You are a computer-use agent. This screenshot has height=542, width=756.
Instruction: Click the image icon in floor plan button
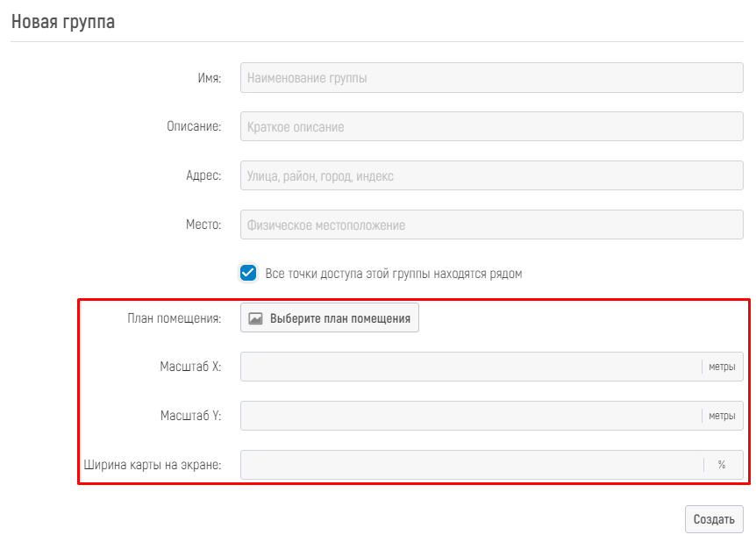pyautogui.click(x=255, y=318)
